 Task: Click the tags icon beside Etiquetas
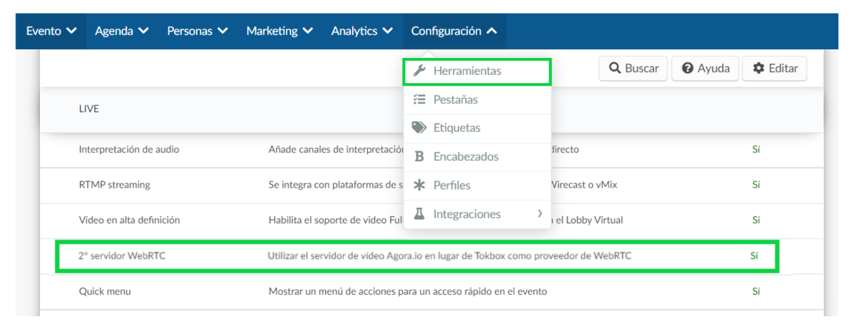(419, 128)
